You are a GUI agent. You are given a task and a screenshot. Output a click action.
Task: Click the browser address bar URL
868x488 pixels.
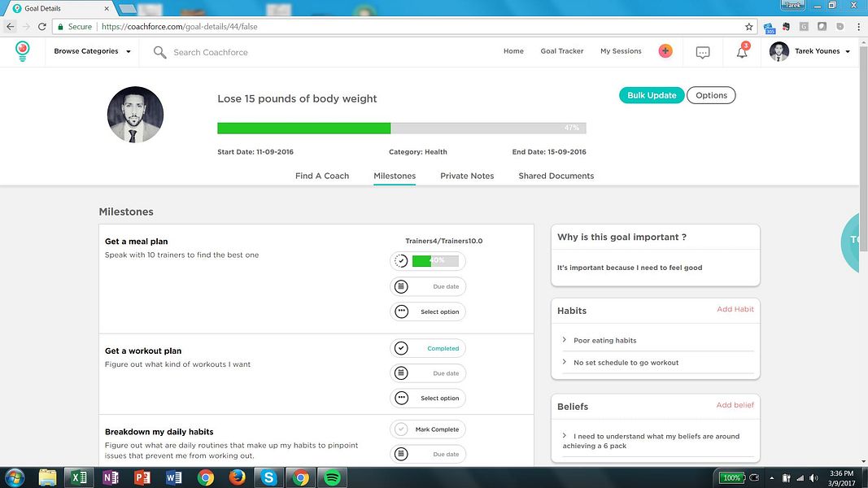click(x=179, y=27)
